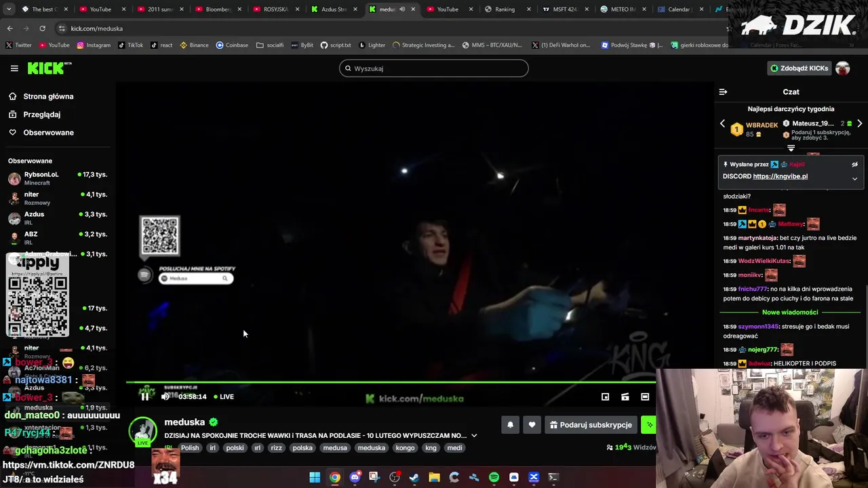The height and width of the screenshot is (488, 868).
Task: Jump to LIVE in the player
Action: point(224,396)
